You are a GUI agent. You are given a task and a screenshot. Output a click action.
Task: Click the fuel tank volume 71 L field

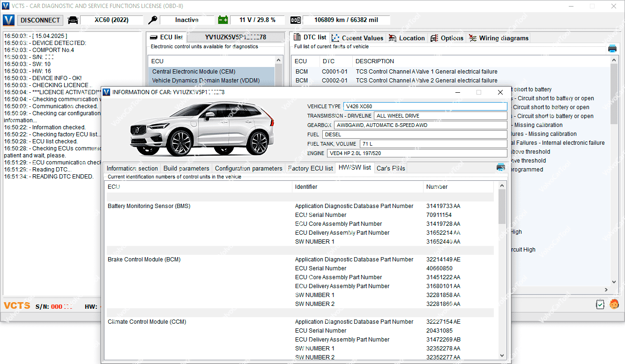point(433,144)
